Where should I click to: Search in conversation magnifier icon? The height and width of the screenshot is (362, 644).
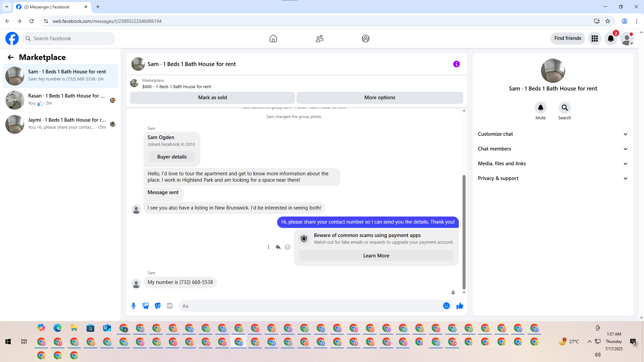click(x=565, y=108)
